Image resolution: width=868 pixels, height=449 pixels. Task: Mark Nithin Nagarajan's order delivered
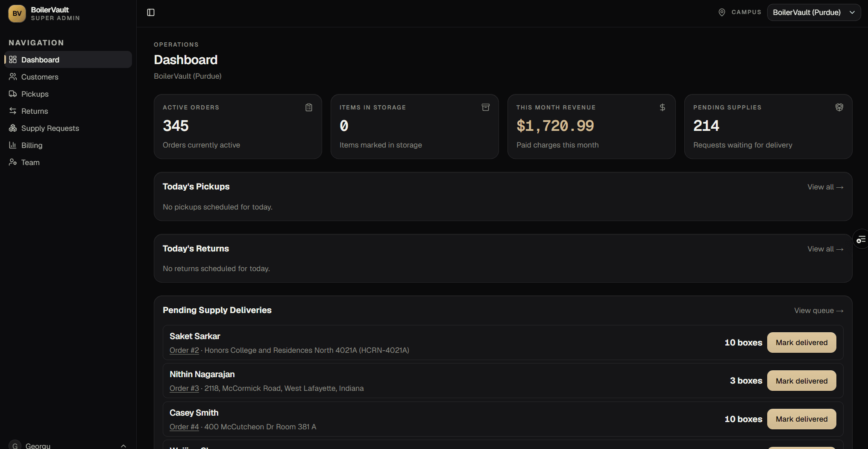coord(801,381)
